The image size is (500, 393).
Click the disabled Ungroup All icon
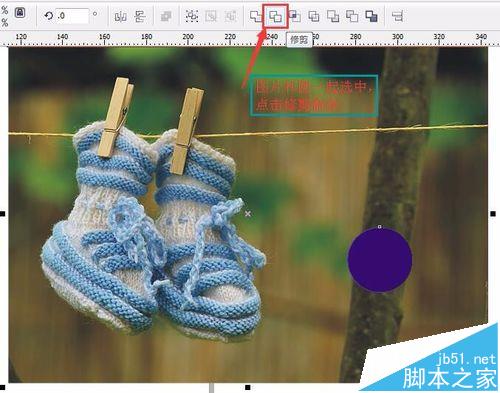click(x=231, y=16)
